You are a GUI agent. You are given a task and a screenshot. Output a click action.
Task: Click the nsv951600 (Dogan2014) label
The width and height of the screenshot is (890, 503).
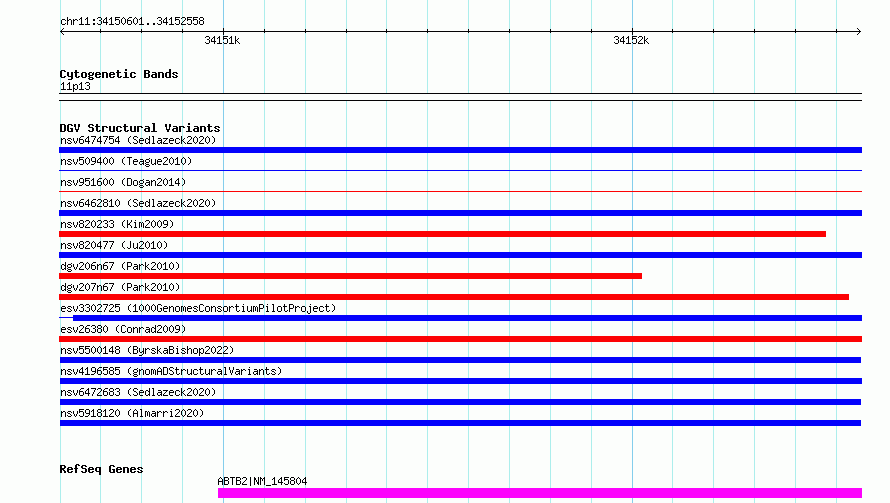123,182
